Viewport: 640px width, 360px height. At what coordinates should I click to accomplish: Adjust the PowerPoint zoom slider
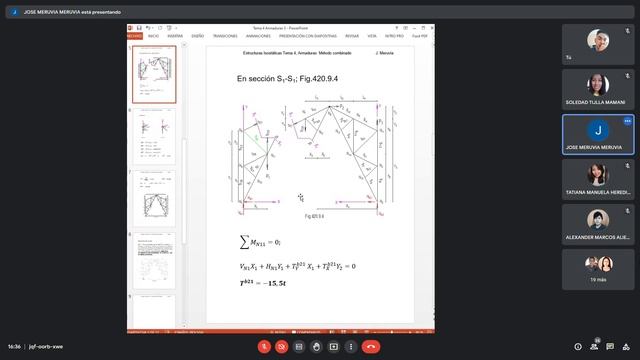click(x=392, y=332)
